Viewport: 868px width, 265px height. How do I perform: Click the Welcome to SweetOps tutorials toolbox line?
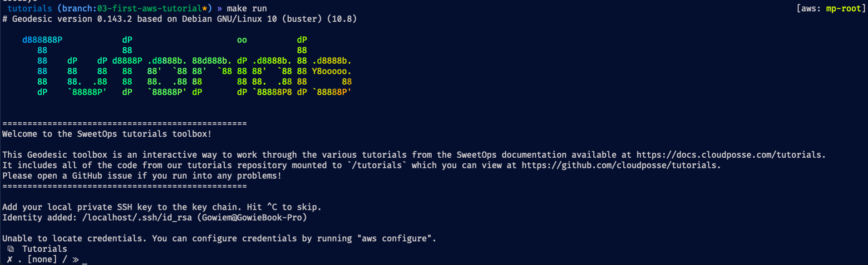coord(107,134)
